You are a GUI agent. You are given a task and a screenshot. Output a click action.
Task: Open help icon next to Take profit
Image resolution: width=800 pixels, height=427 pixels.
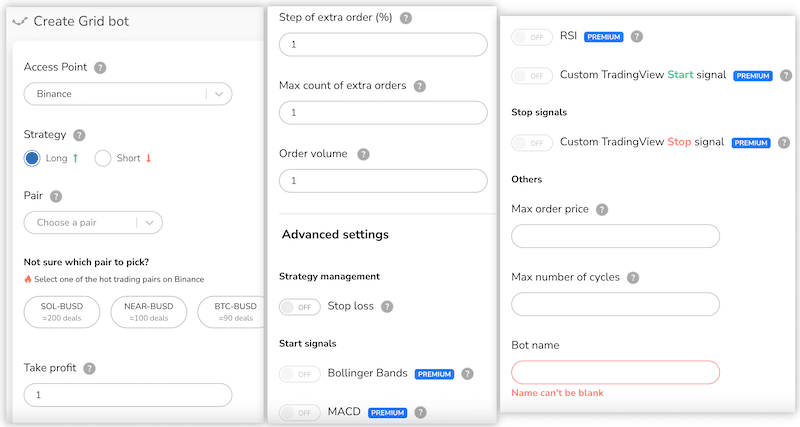(89, 368)
